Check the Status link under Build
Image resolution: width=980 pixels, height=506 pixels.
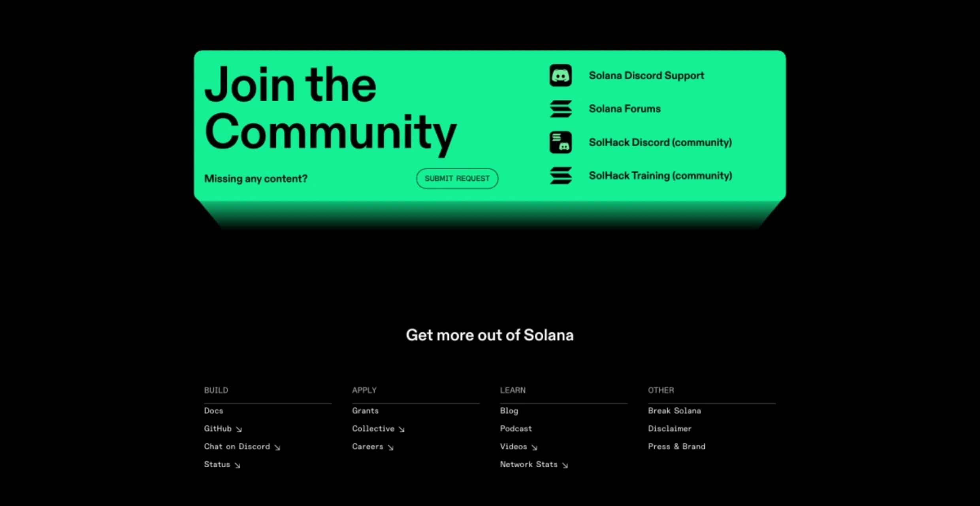[x=217, y=464]
